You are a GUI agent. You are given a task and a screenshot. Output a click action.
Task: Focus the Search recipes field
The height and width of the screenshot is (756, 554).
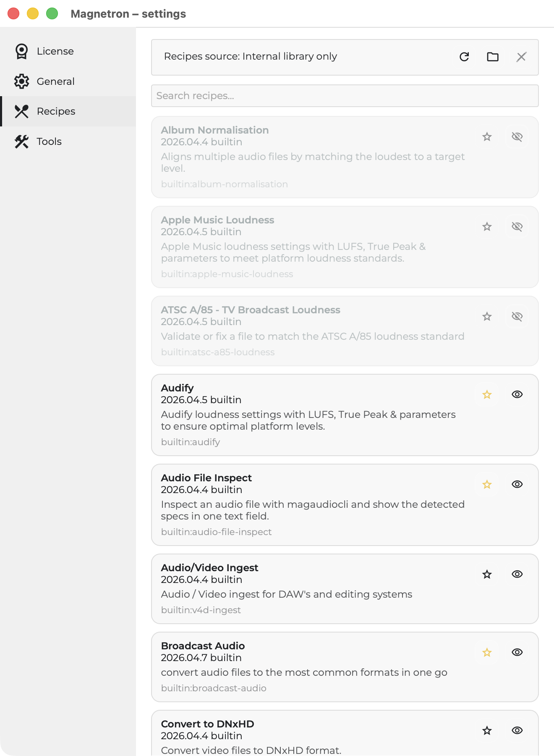(345, 96)
